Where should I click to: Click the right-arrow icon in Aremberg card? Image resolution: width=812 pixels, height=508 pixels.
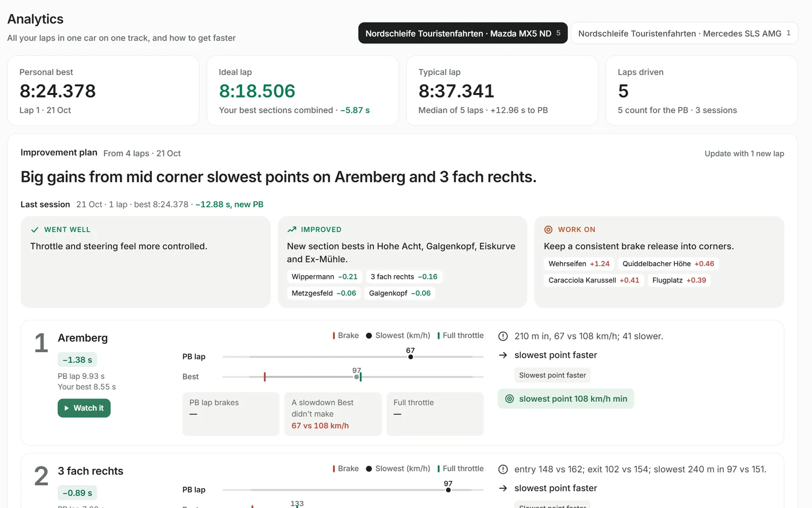[503, 355]
